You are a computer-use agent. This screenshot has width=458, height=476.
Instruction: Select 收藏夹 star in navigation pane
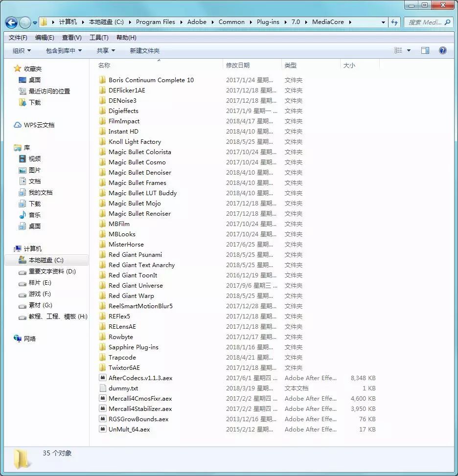pos(17,68)
